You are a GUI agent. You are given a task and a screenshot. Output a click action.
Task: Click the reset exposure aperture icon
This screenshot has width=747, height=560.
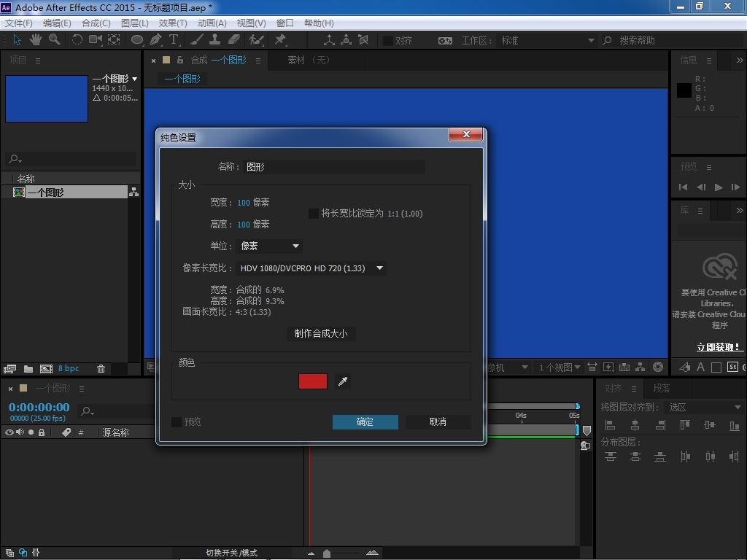coord(658,367)
